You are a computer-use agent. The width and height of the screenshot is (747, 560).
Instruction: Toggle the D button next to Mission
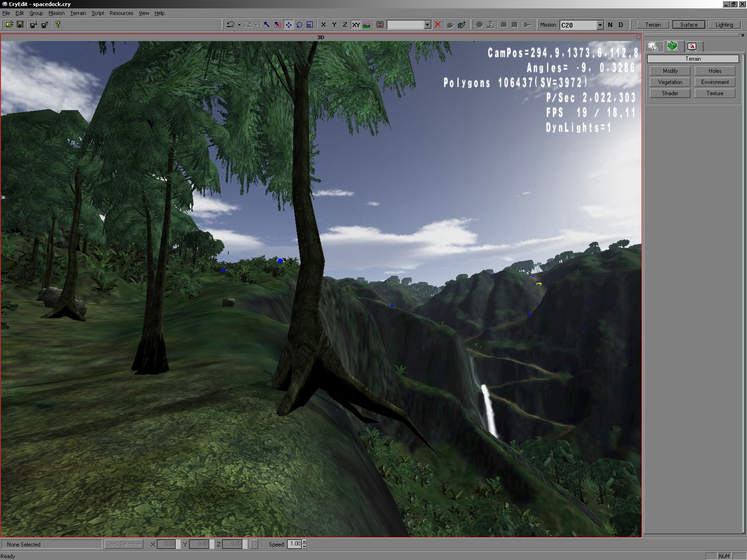pos(621,25)
